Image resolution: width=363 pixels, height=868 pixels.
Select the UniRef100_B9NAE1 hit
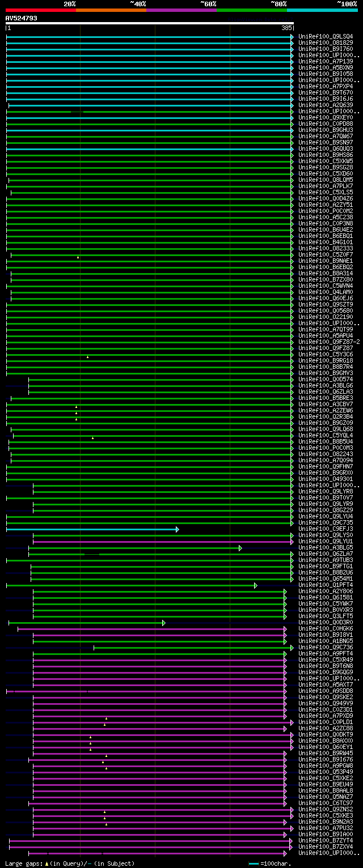pyautogui.click(x=326, y=261)
